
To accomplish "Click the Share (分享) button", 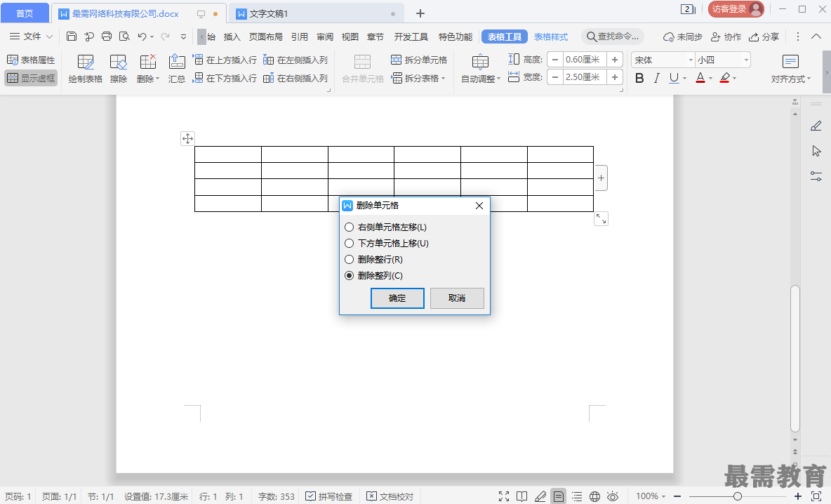I will pos(764,37).
